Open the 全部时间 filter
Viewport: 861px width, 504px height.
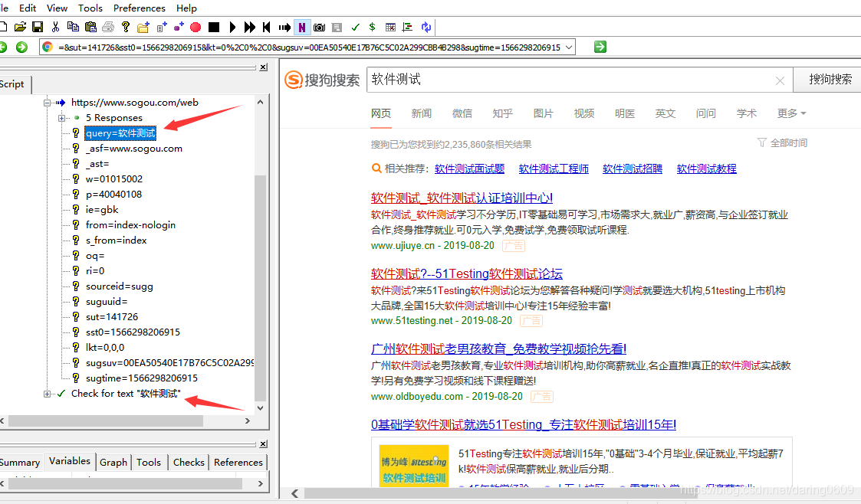point(783,143)
